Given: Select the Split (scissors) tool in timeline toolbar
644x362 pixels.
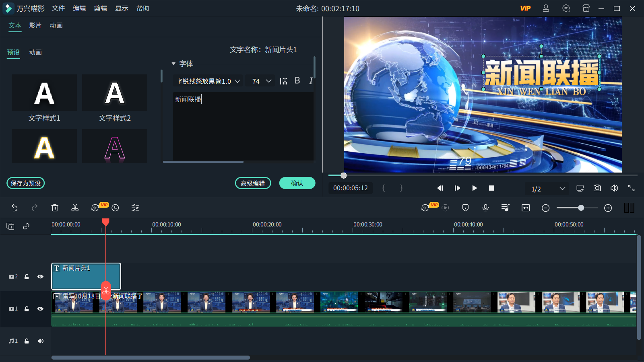Looking at the screenshot, I should (x=75, y=208).
